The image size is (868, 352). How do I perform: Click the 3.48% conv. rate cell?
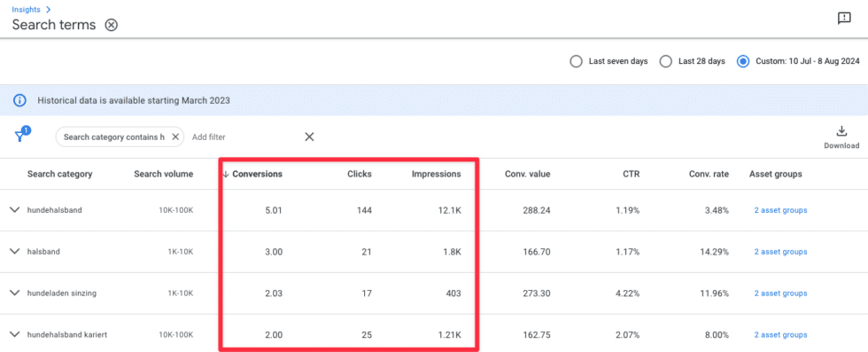coord(717,211)
